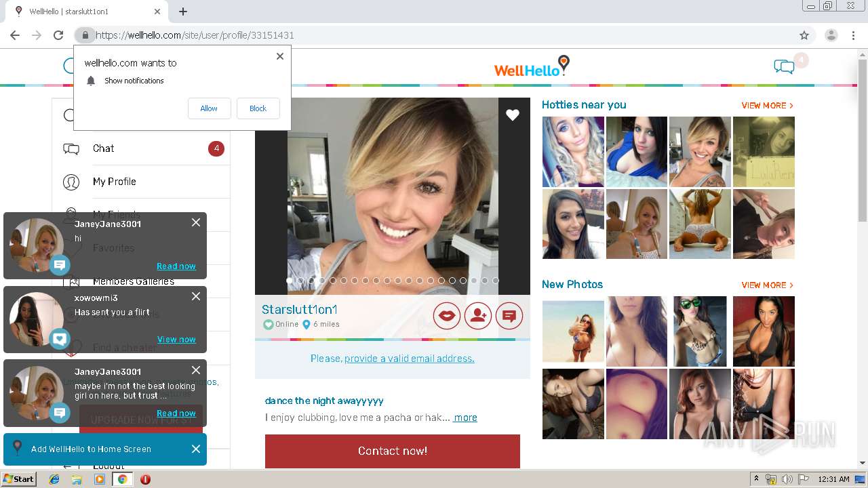Click View now on xowowmi3 flirt

point(176,340)
